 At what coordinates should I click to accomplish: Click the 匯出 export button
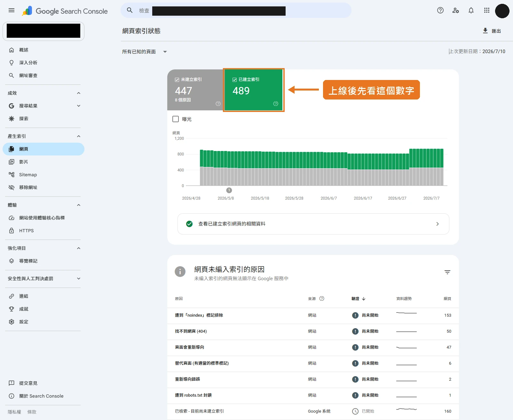(492, 31)
